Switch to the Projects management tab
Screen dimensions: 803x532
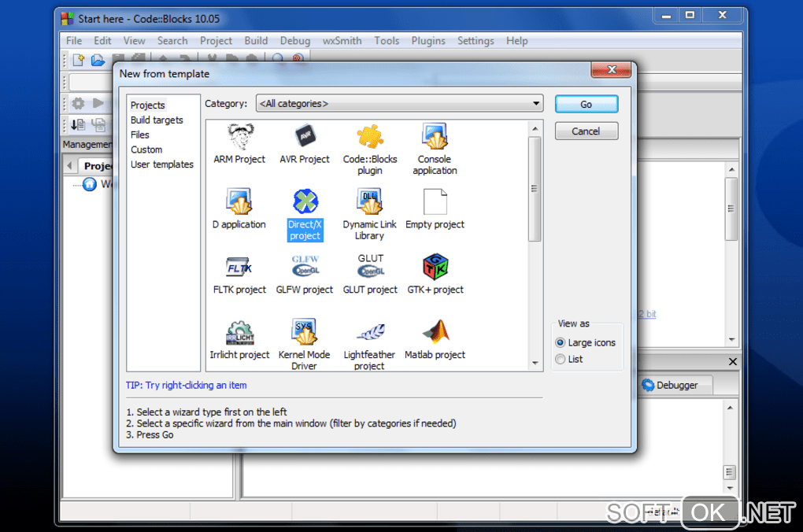(x=97, y=166)
